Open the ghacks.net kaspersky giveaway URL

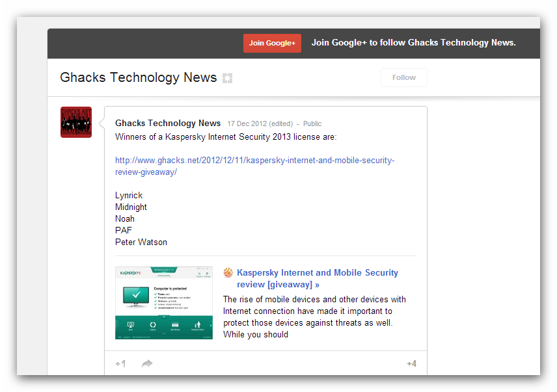tap(254, 166)
